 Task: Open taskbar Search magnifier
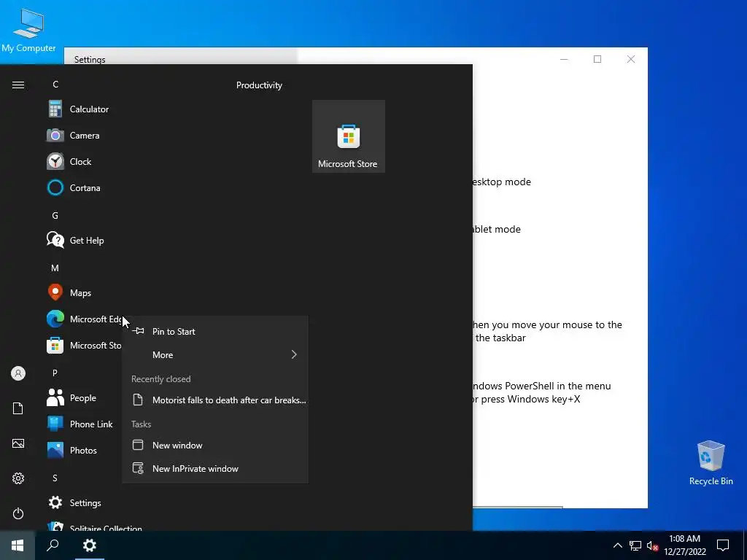pyautogui.click(x=53, y=545)
